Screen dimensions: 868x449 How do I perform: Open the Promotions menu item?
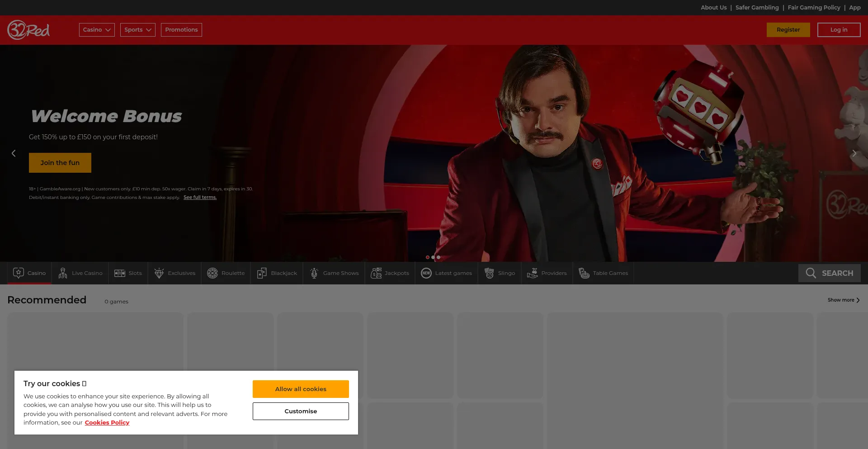(181, 30)
